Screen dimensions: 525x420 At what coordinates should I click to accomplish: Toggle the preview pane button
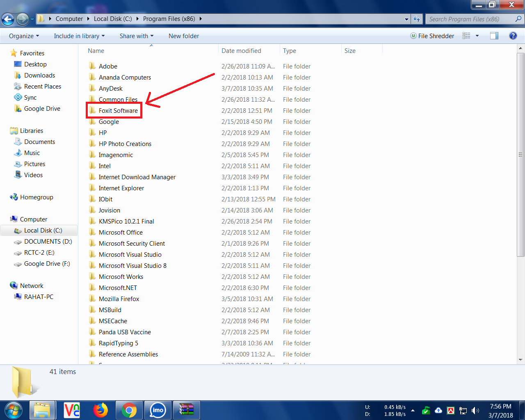(x=494, y=36)
